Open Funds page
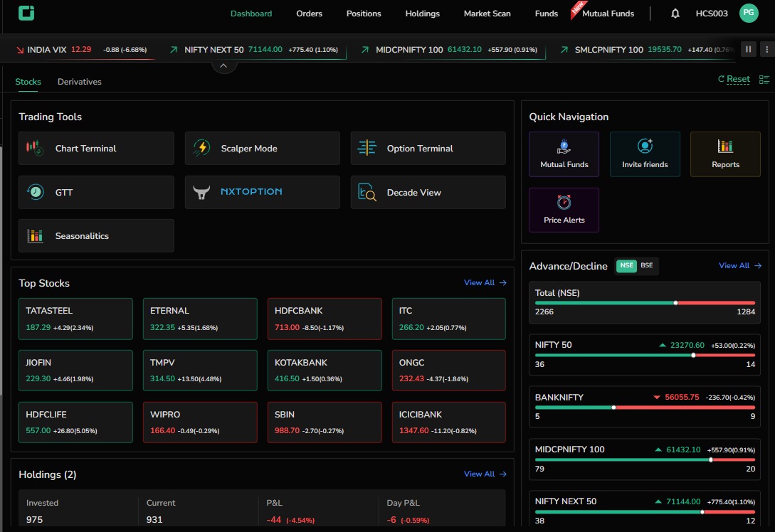 [546, 14]
